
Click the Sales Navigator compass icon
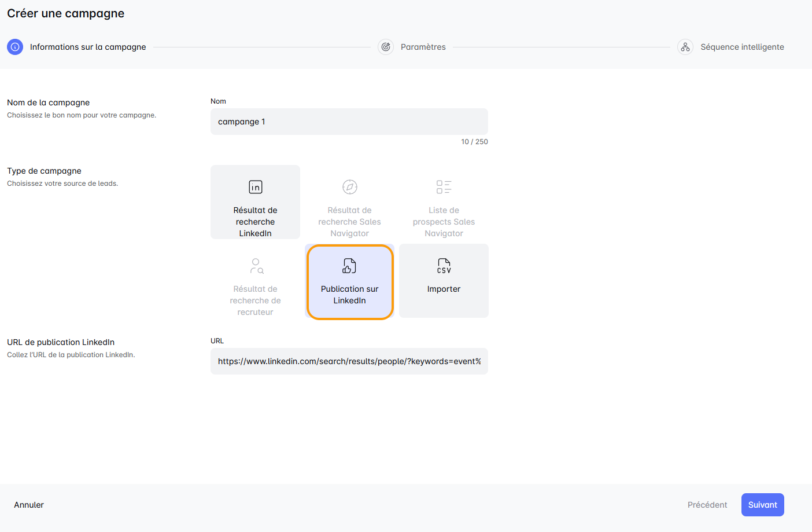point(349,187)
